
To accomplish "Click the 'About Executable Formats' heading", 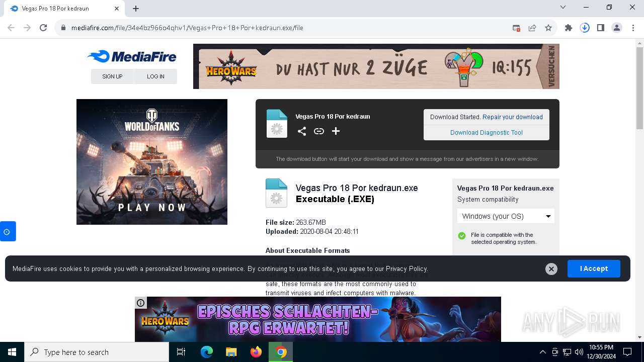I will coord(307,250).
